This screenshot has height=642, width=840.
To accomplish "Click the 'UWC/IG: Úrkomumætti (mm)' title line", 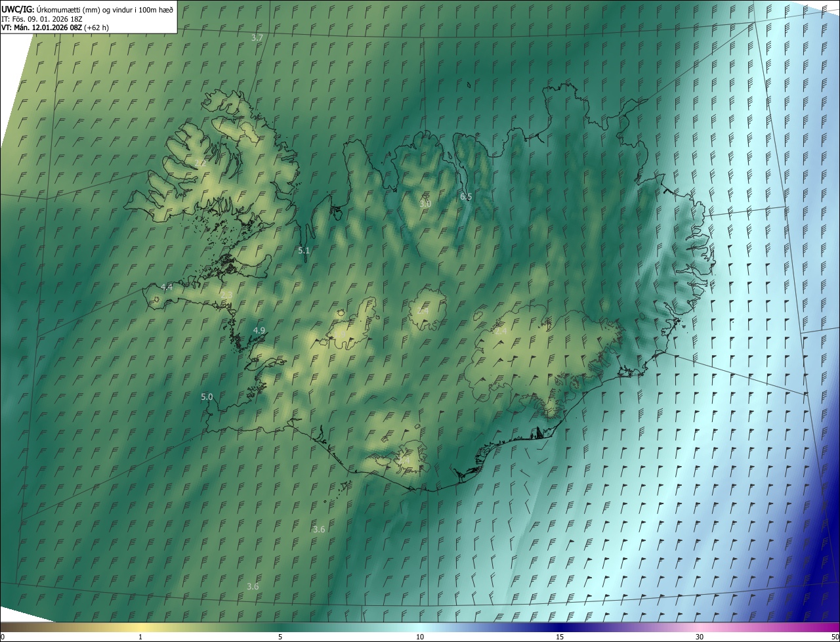I will (x=87, y=9).
